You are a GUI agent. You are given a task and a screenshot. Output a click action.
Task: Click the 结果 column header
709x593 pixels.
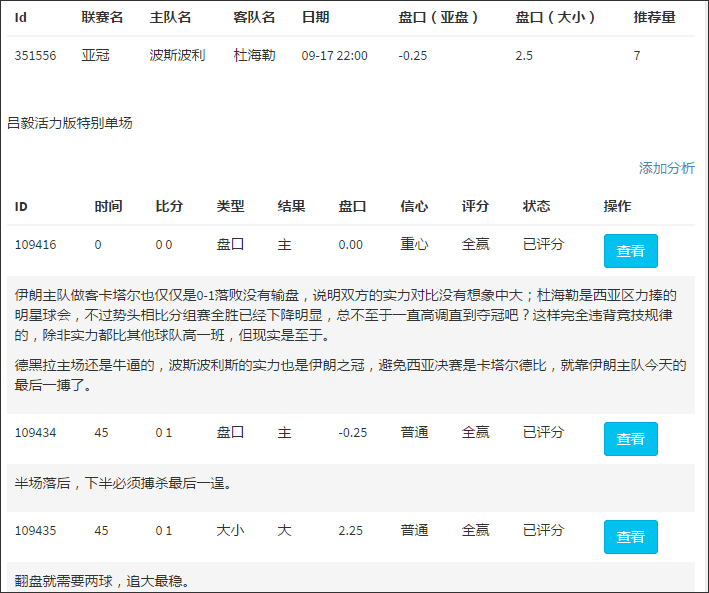pos(291,206)
